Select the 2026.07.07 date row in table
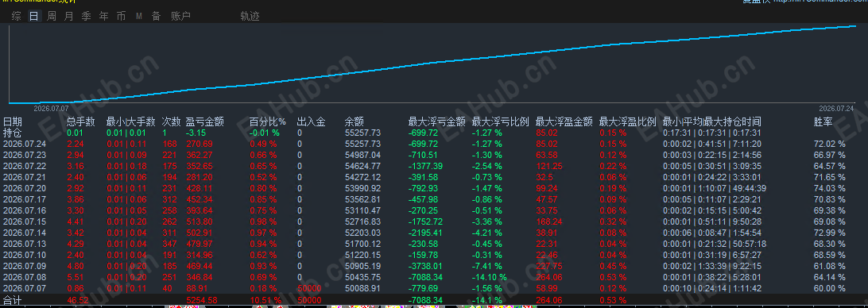The image size is (868, 308). tap(25, 288)
